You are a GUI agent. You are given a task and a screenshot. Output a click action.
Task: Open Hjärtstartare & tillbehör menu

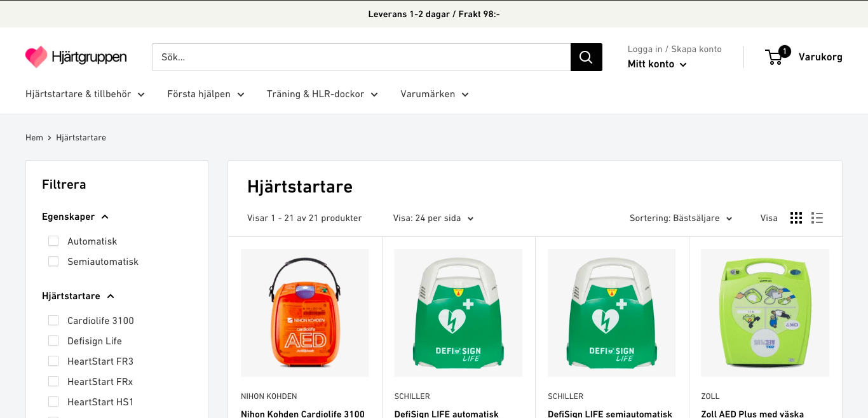click(85, 94)
